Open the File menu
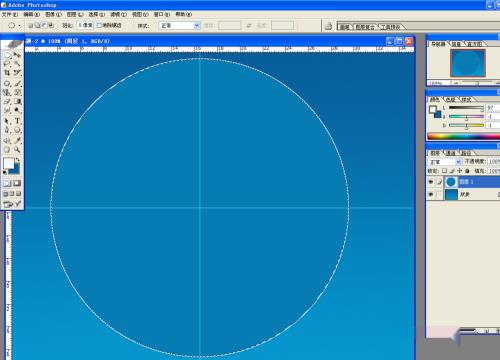 pyautogui.click(x=10, y=14)
